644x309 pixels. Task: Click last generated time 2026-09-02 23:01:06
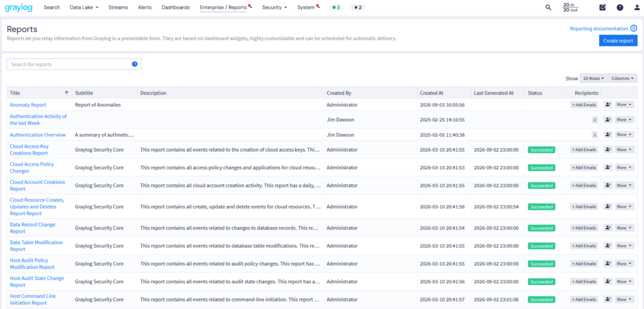pos(496,299)
